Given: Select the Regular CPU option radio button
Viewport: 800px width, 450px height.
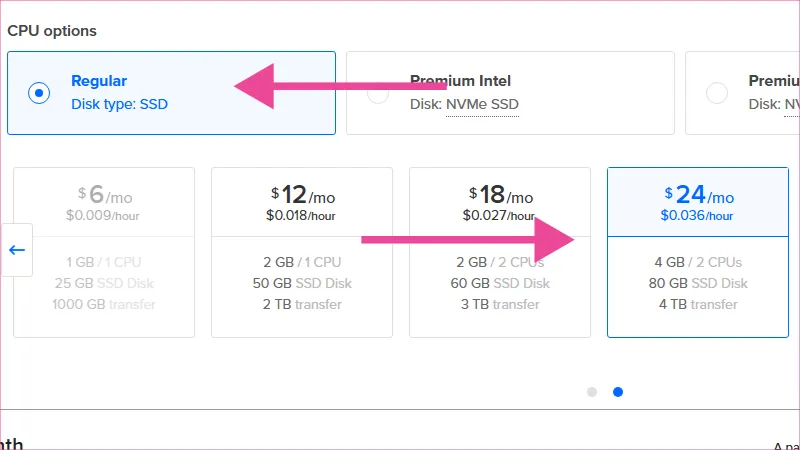Looking at the screenshot, I should (x=39, y=93).
